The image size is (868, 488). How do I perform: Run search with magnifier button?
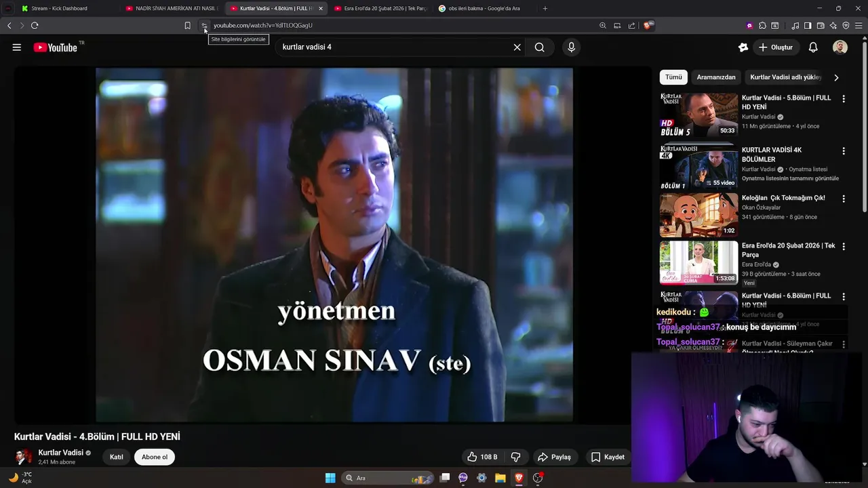pyautogui.click(x=540, y=47)
